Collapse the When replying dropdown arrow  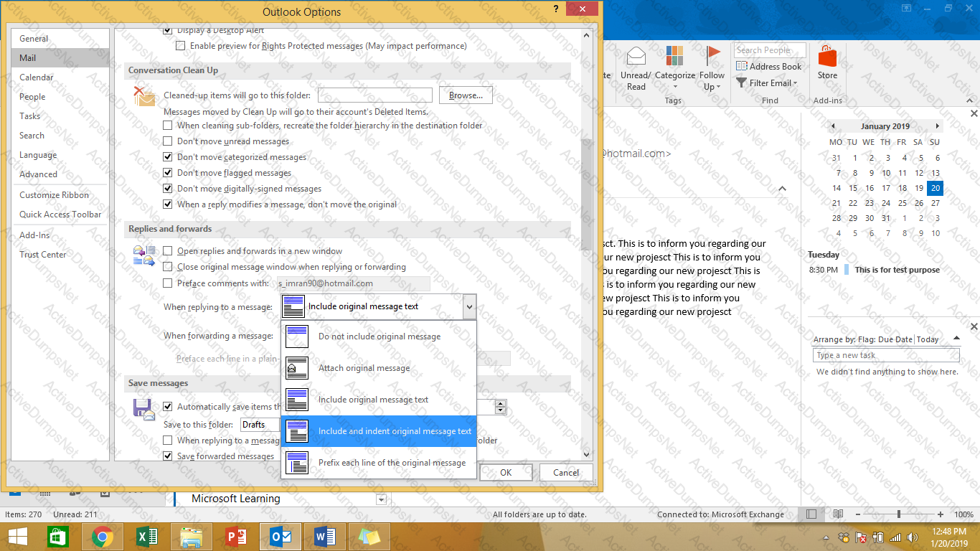click(x=469, y=307)
